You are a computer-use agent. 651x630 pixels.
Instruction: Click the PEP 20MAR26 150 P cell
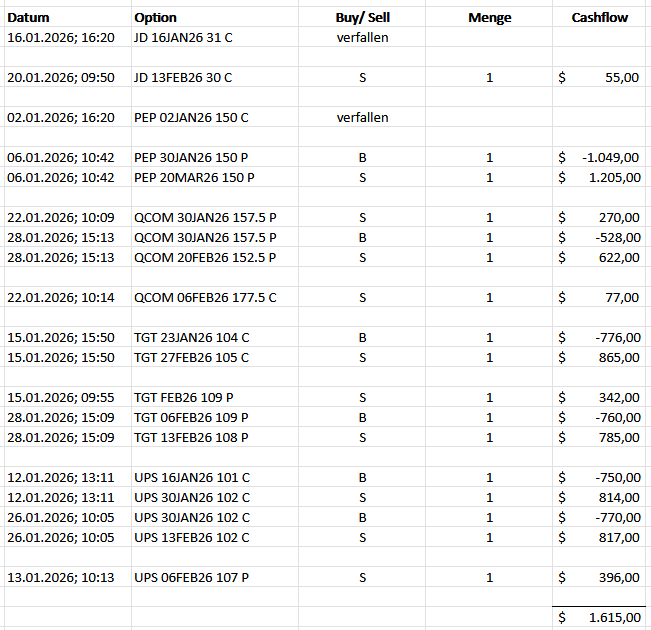coord(194,178)
